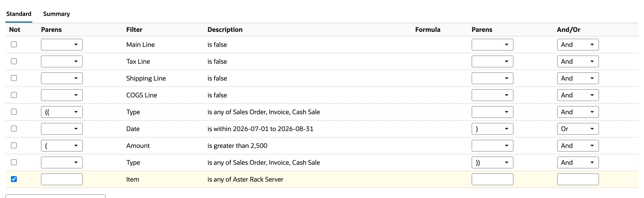The image size is (644, 198).
Task: Select the Amount filter name
Action: 138,146
